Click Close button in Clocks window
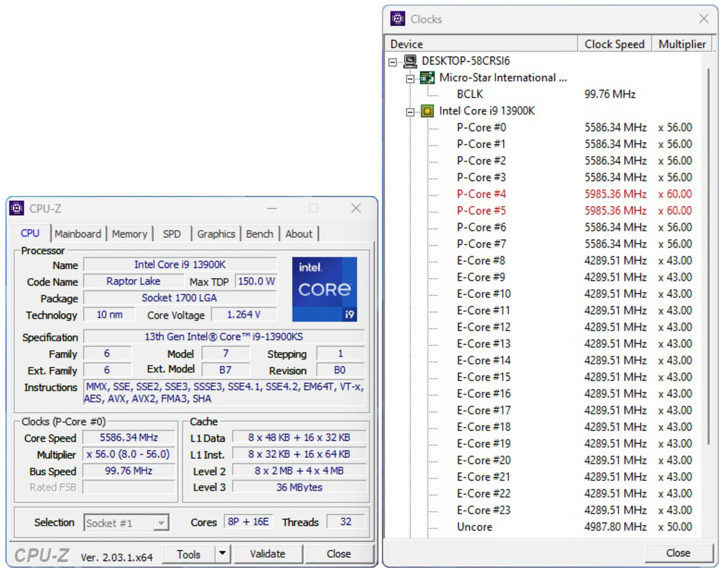This screenshot has width=728, height=576. (x=678, y=552)
